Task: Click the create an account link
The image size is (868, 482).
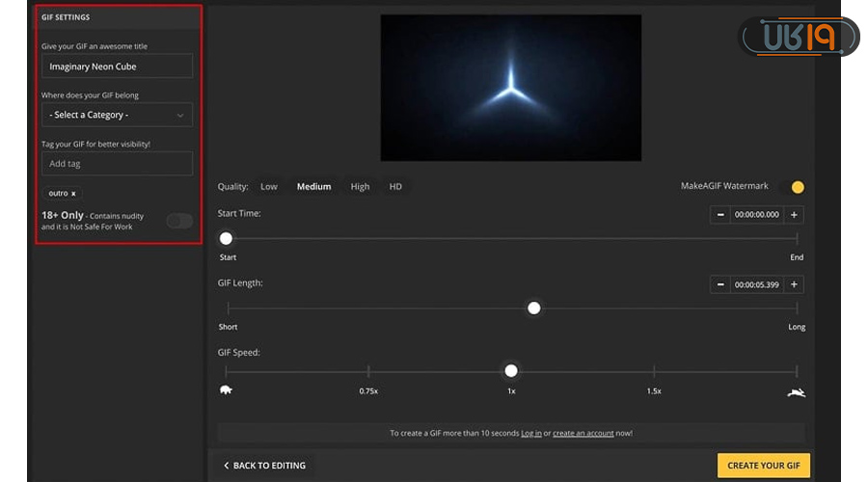Action: 583,434
